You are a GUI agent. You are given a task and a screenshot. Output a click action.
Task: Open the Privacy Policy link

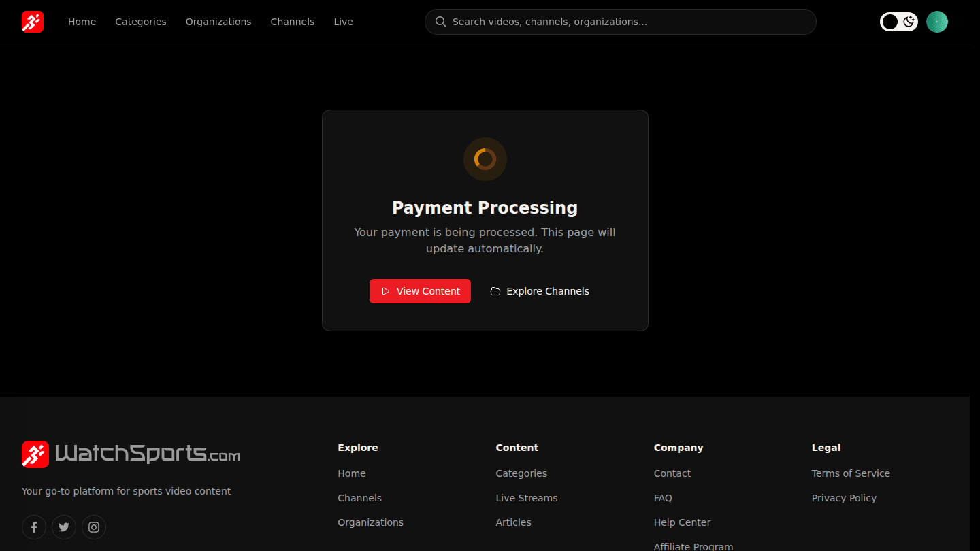[844, 498]
